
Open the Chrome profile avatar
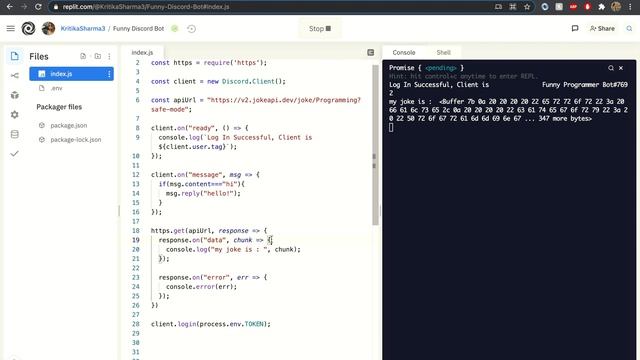616,7
